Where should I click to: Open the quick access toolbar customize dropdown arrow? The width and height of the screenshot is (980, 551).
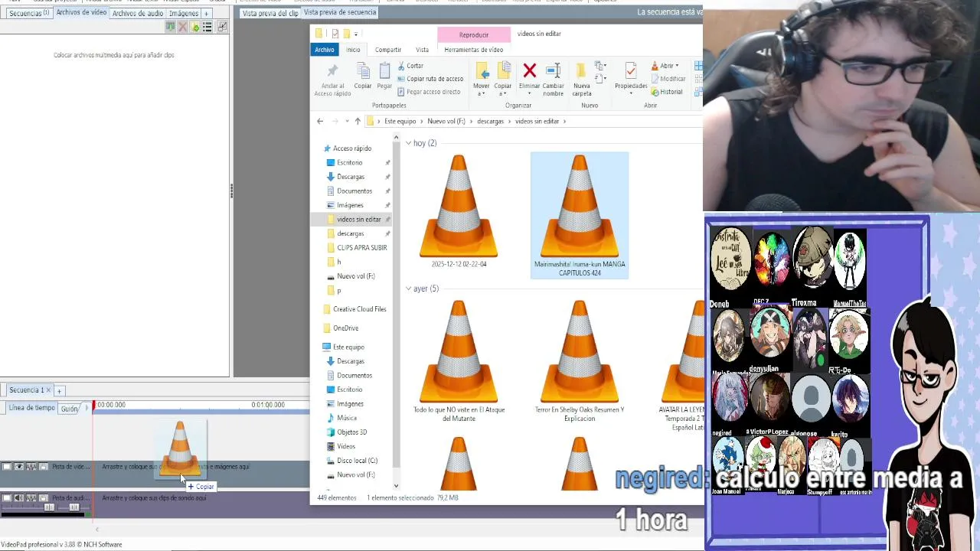click(356, 34)
